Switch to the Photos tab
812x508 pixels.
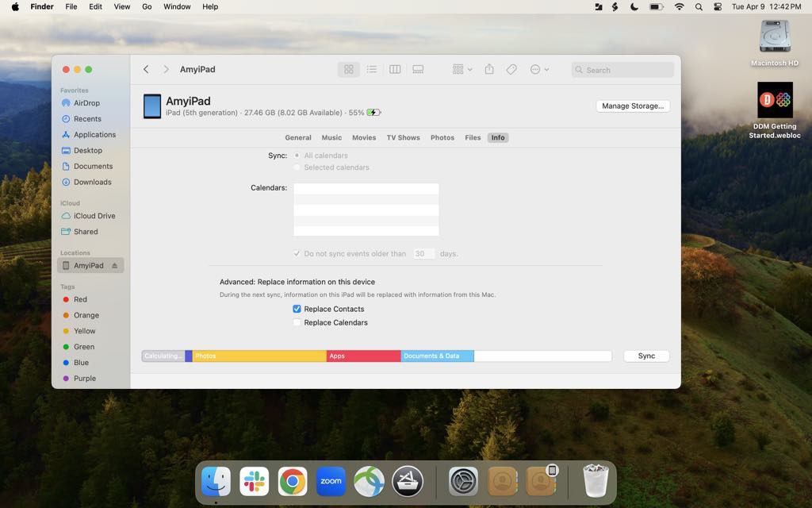pyautogui.click(x=442, y=138)
